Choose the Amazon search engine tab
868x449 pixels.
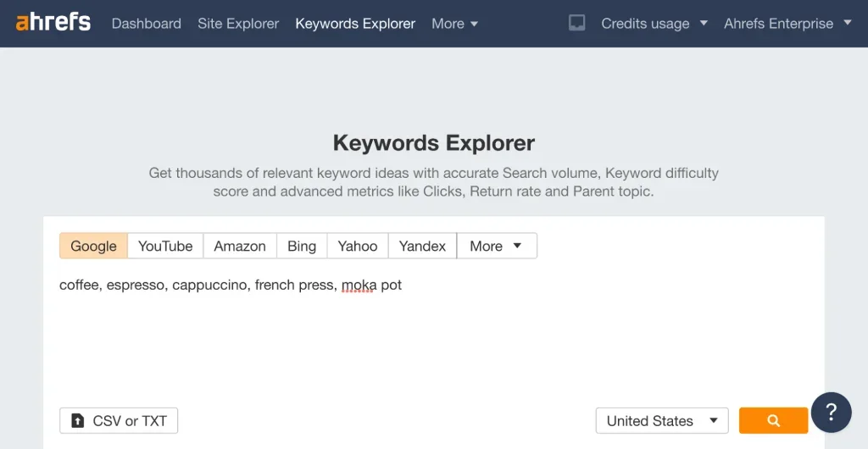[x=240, y=246]
